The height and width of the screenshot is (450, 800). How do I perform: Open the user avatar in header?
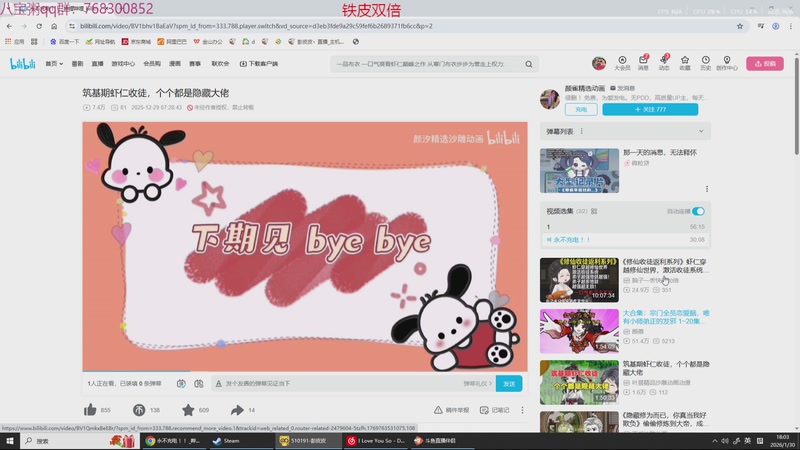[x=599, y=63]
